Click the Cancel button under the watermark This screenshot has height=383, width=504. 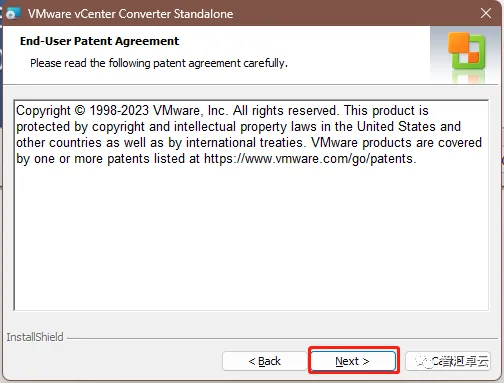[x=448, y=361]
